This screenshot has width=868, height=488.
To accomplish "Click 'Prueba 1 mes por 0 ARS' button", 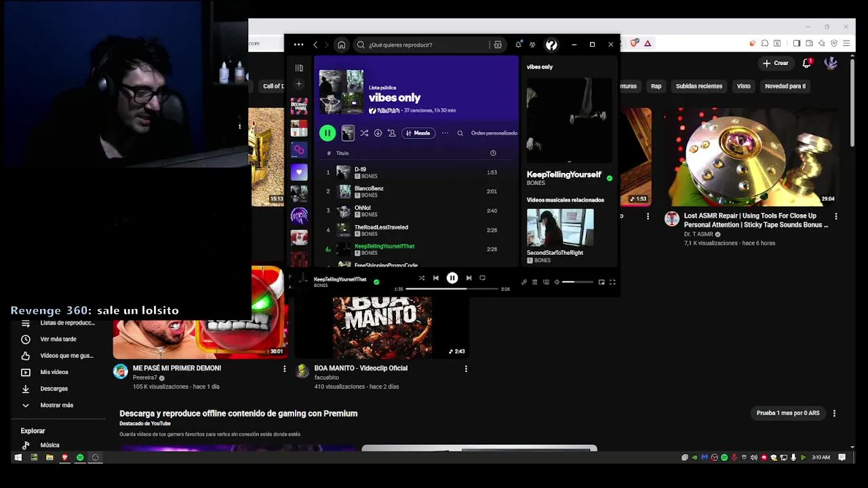I will tap(788, 413).
